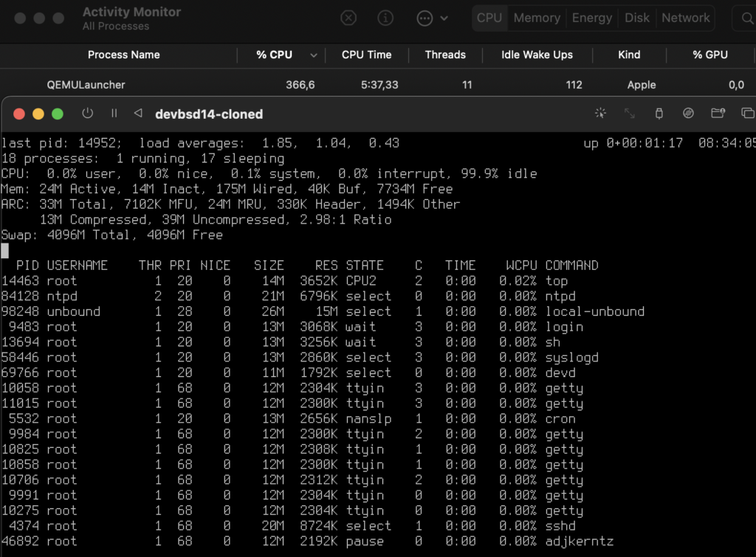Click PID "98248" in the top output
This screenshot has width=756, height=557.
[20, 312]
